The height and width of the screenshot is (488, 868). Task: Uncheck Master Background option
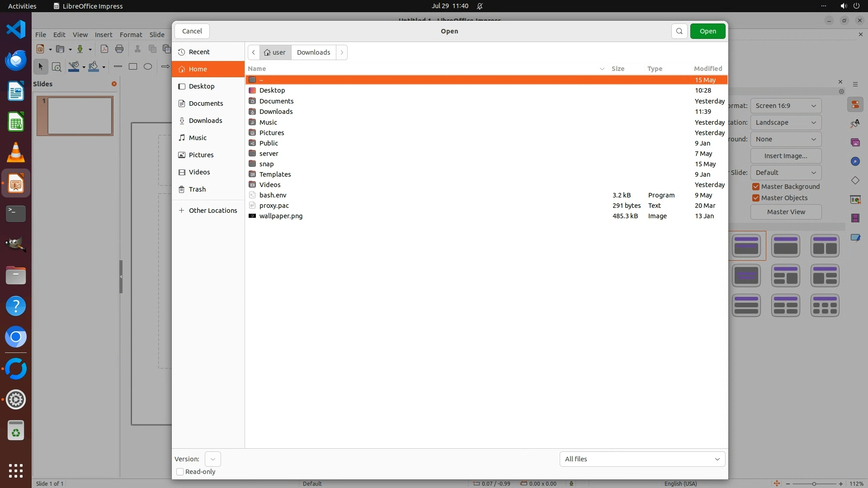[756, 187]
